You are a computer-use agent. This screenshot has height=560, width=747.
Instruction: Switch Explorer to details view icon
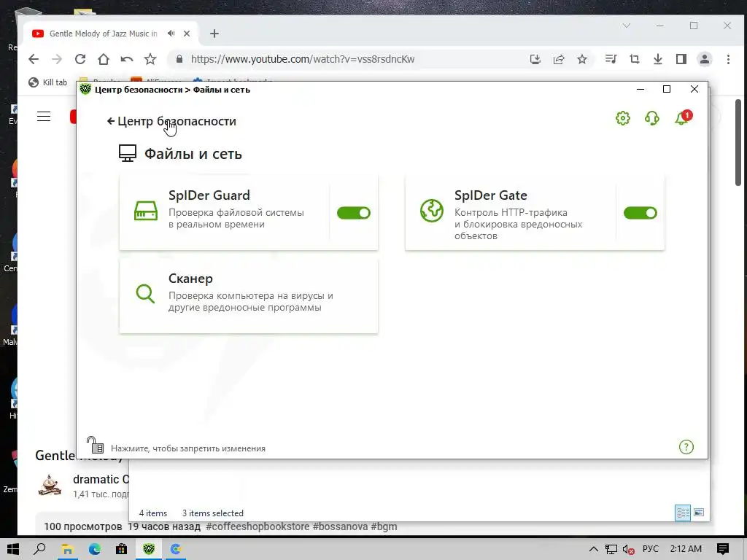click(683, 513)
